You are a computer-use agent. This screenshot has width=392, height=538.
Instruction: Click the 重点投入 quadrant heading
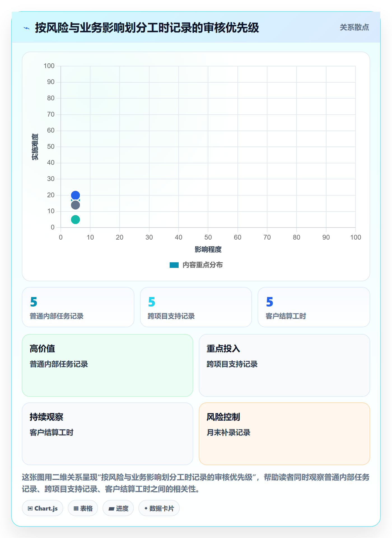point(223,349)
